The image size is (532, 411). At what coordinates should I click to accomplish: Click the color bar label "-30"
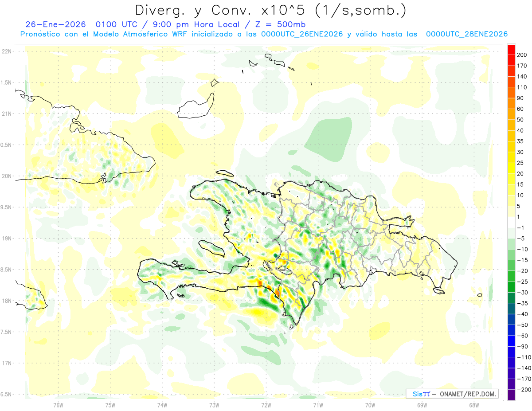point(522,293)
